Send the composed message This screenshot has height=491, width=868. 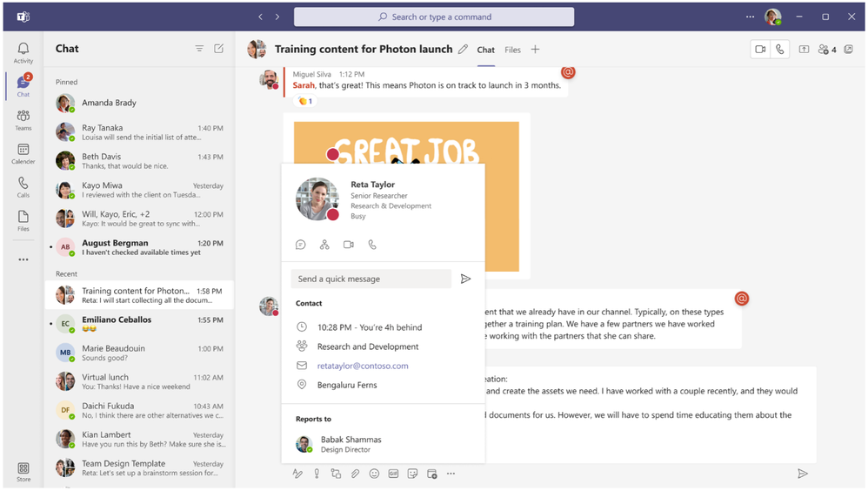(802, 474)
